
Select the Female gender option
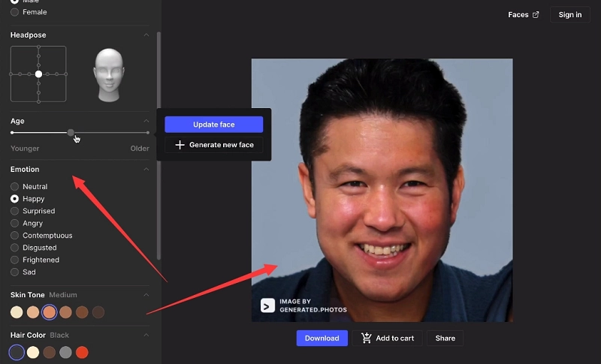(15, 12)
